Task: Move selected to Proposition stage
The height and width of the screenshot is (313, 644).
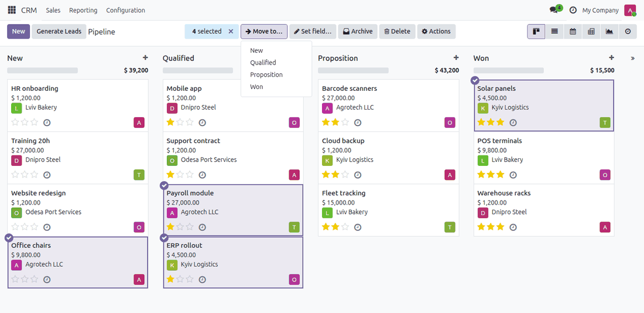Action: (x=276, y=75)
